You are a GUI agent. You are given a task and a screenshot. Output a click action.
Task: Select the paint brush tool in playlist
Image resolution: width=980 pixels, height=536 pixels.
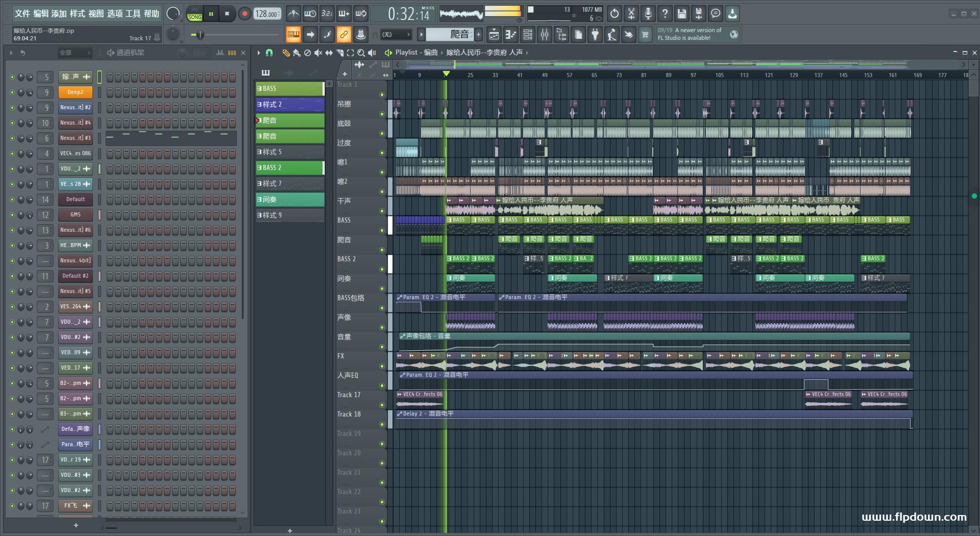tap(297, 53)
